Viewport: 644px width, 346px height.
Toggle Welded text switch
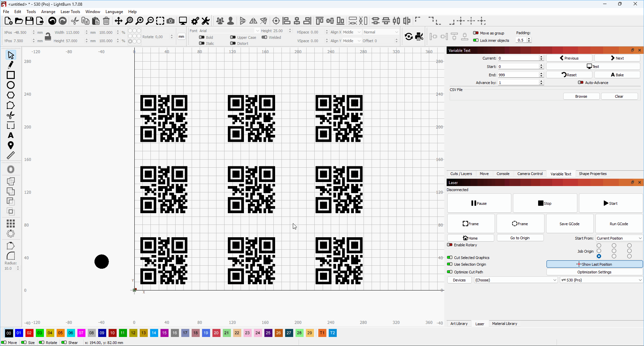pos(264,37)
